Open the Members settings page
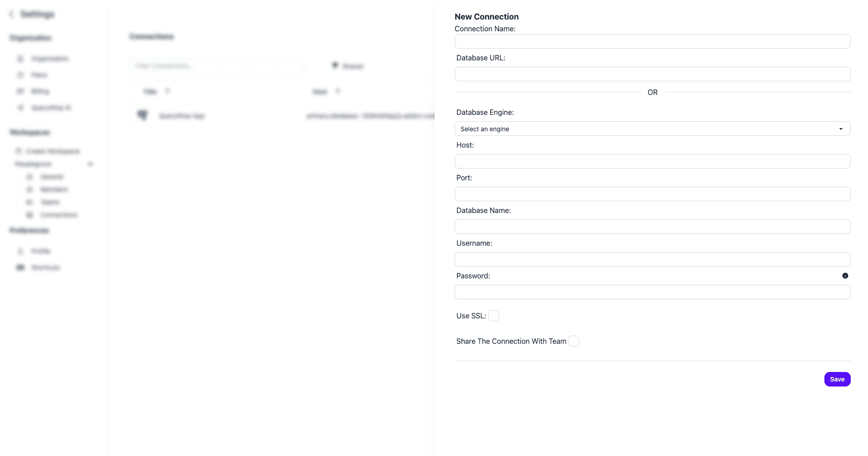 coord(54,189)
